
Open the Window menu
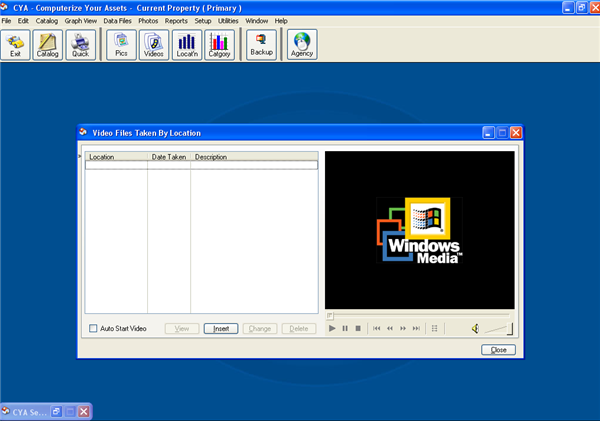pos(256,21)
